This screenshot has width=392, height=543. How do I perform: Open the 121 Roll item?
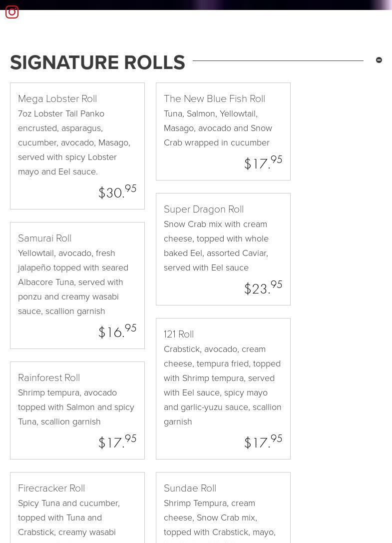(x=179, y=334)
